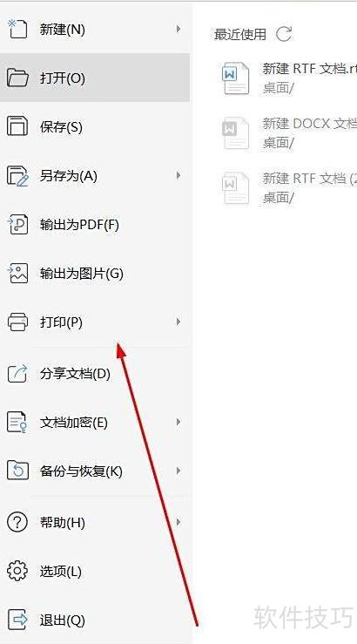The height and width of the screenshot is (644, 357).
Task: Open the recent file 新建 RTF 文档.rtf
Action: pyautogui.click(x=288, y=78)
